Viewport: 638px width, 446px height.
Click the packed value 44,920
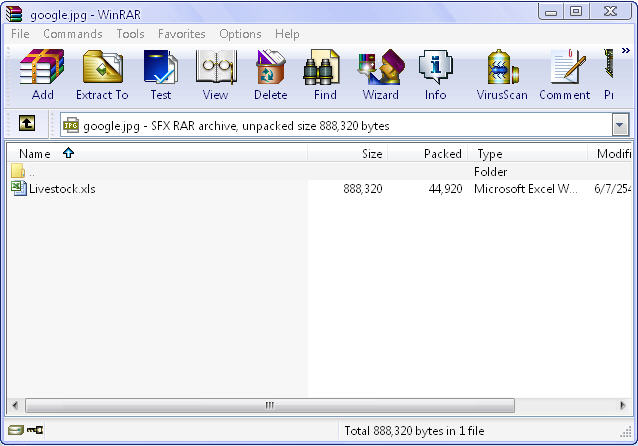[x=446, y=189]
